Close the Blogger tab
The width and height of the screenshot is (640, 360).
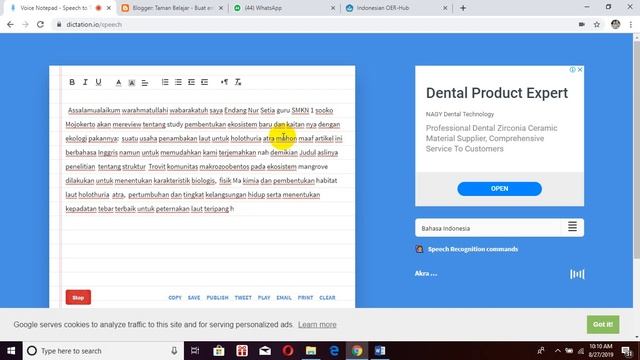tap(221, 8)
